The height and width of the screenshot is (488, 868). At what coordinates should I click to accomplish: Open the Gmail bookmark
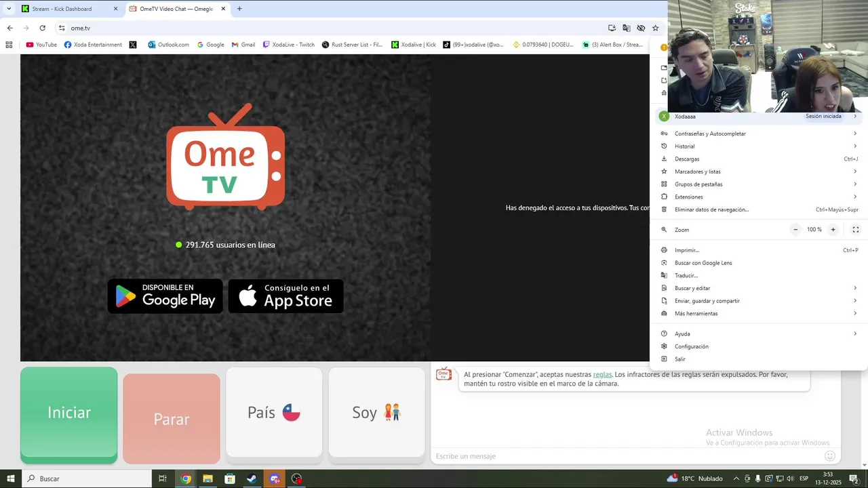(243, 45)
